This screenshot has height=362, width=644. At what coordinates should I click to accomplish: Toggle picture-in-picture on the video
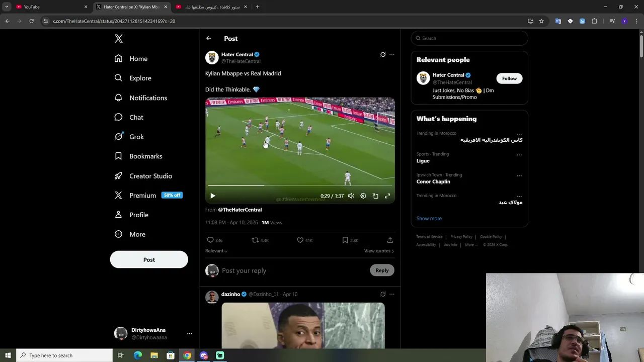tap(375, 196)
